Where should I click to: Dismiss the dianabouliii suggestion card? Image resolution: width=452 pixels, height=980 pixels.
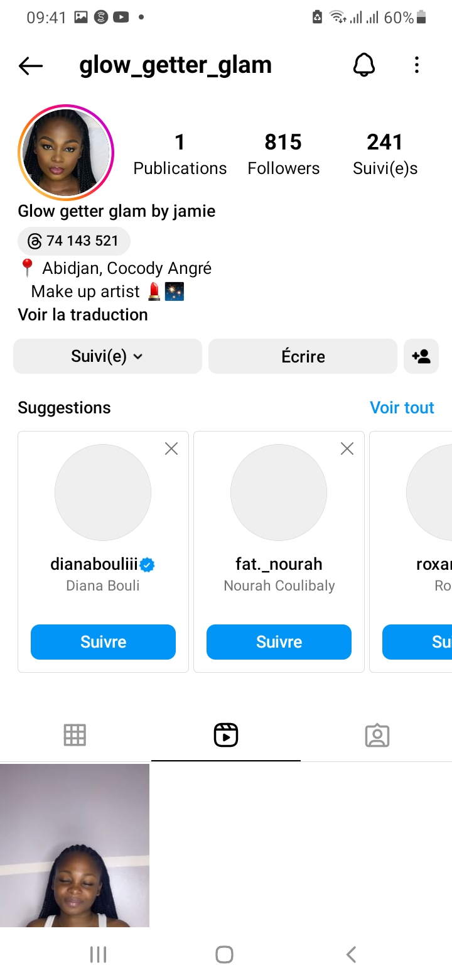(171, 449)
